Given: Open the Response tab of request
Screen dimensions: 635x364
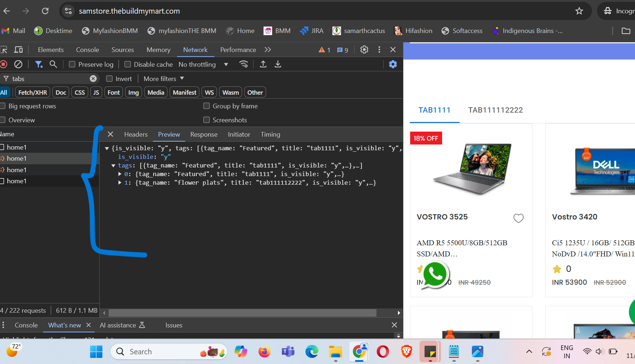Looking at the screenshot, I should (204, 134).
